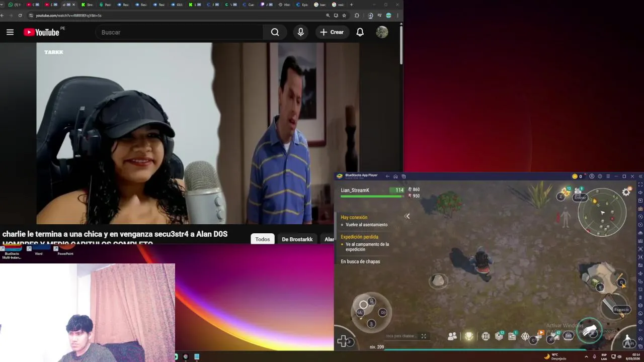Bookmark this page with star icon

pos(344,15)
